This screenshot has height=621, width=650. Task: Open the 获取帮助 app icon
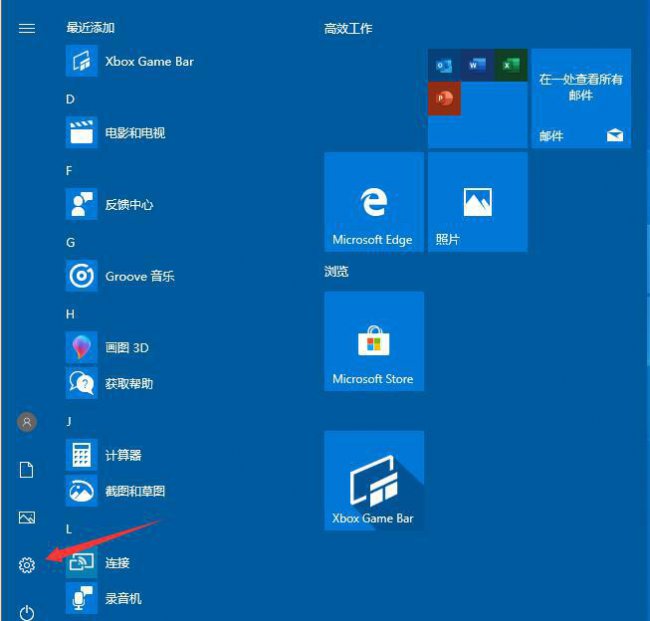82,383
